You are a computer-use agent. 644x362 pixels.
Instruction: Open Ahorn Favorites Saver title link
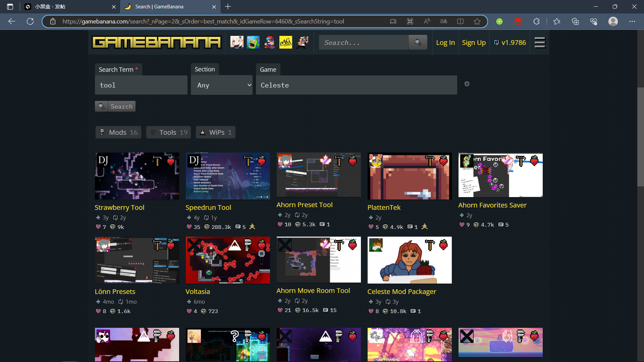pyautogui.click(x=492, y=205)
